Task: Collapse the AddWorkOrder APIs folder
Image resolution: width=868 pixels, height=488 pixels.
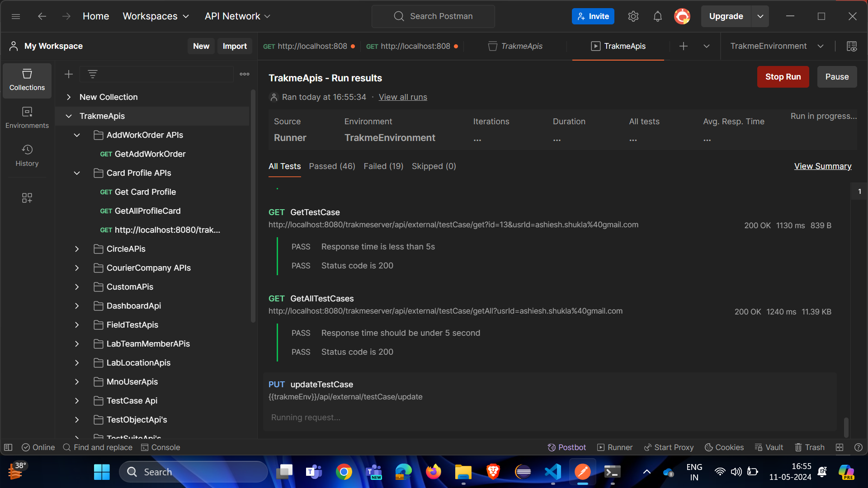Action: 77,135
